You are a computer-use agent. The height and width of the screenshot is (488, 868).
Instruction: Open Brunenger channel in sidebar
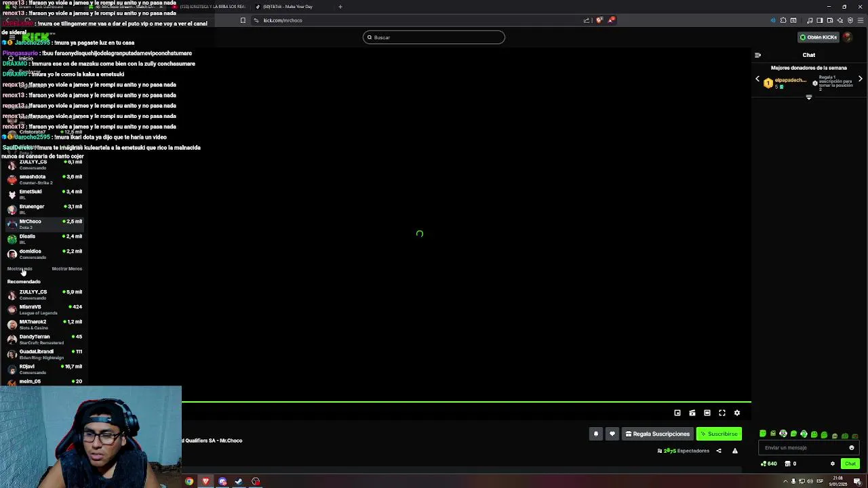44,209
